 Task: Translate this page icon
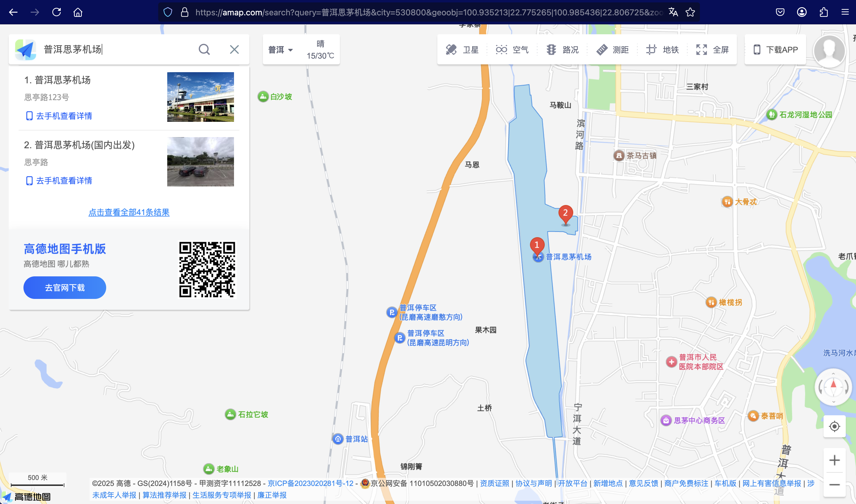pos(673,12)
